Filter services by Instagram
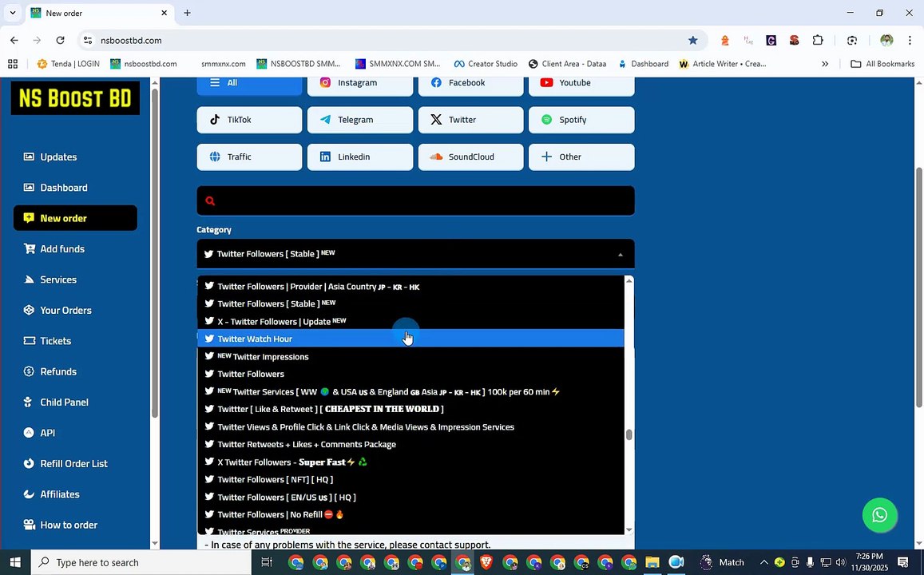This screenshot has width=924, height=575. [x=360, y=83]
